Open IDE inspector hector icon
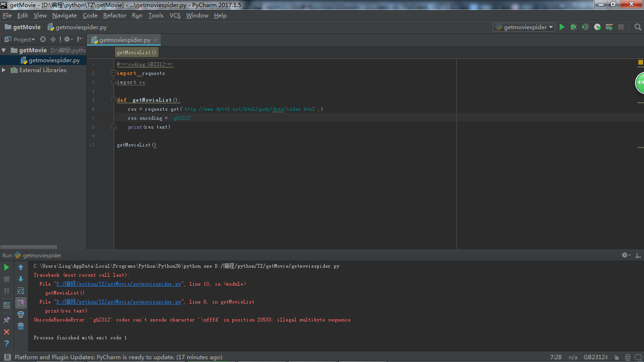Viewport: 644px width, 362px height. (x=627, y=357)
